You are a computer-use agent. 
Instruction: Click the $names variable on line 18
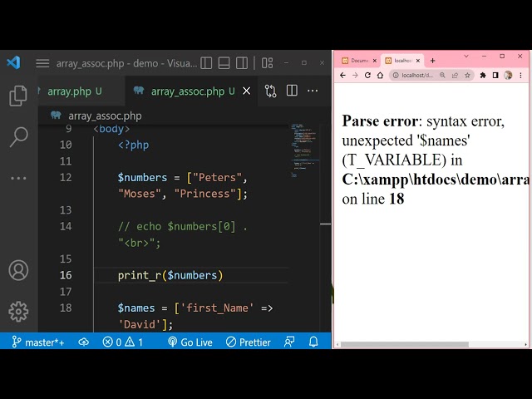(136, 308)
